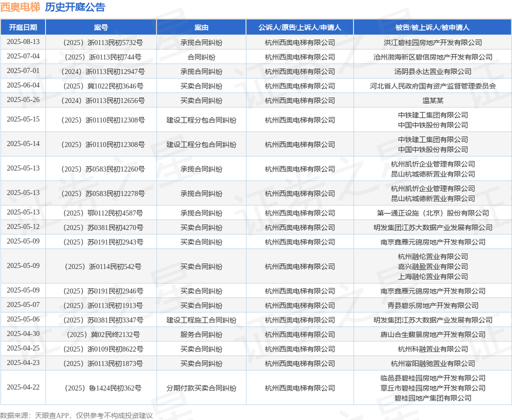The width and height of the screenshot is (512, 420).
Task: Click the date 2025-05-06
Action: (23, 319)
